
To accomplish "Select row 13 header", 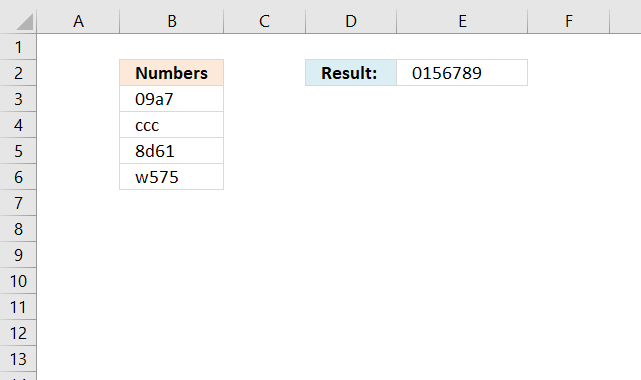I will click(18, 359).
